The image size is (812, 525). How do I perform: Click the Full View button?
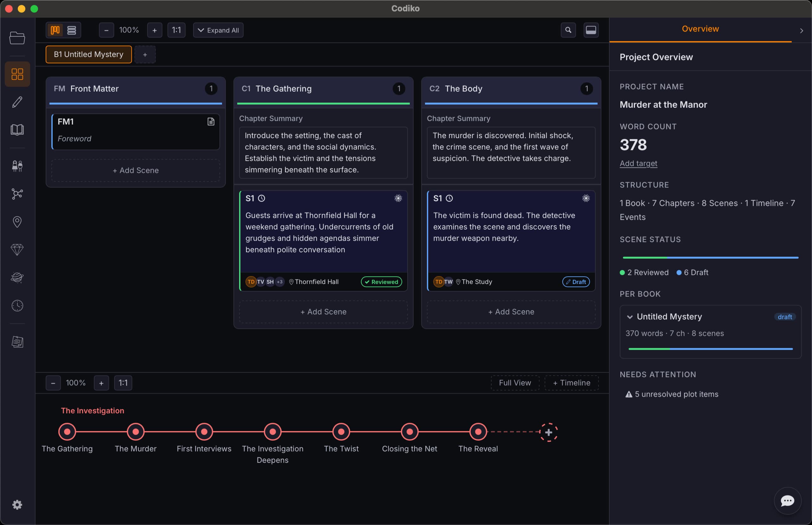(515, 383)
